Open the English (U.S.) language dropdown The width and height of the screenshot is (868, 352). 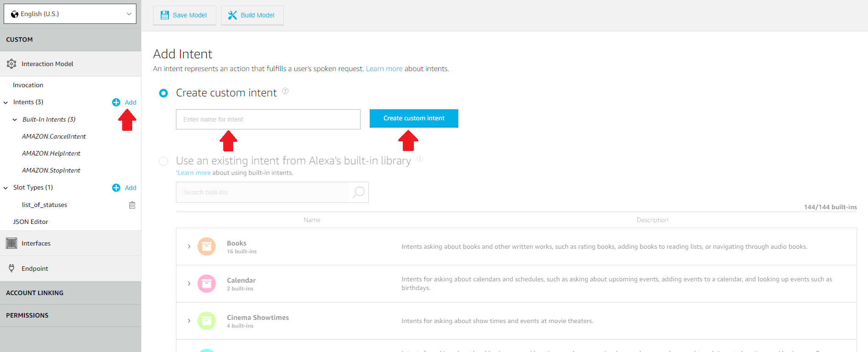(70, 14)
